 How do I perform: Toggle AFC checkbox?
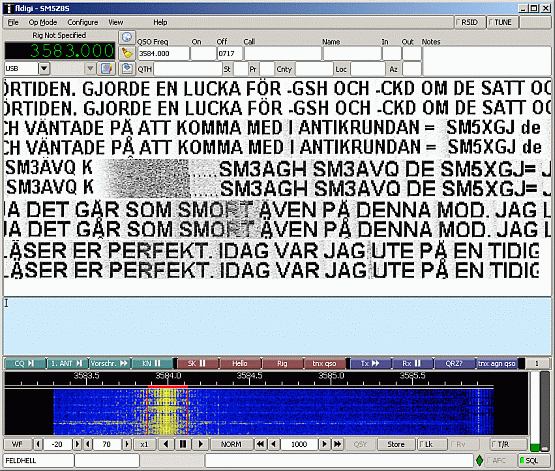tap(500, 460)
